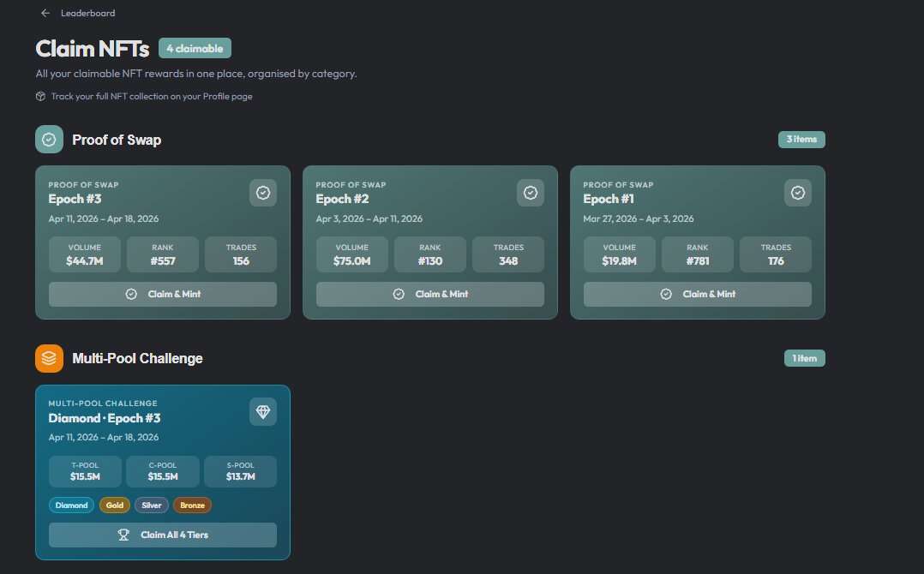Select the C-POOL $15.5M stat
924x574 pixels.
tap(163, 471)
